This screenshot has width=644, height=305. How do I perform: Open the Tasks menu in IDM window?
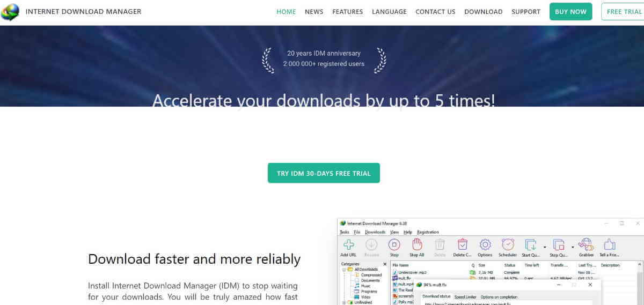344,232
